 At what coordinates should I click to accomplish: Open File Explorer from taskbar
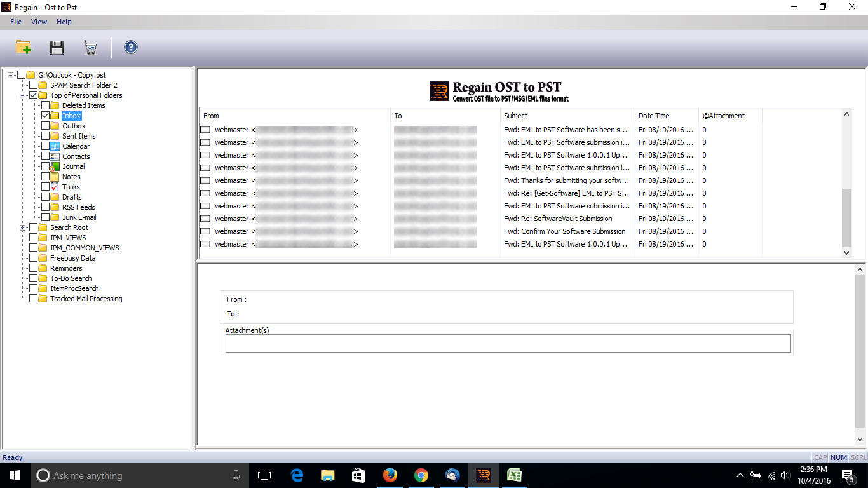[328, 475]
